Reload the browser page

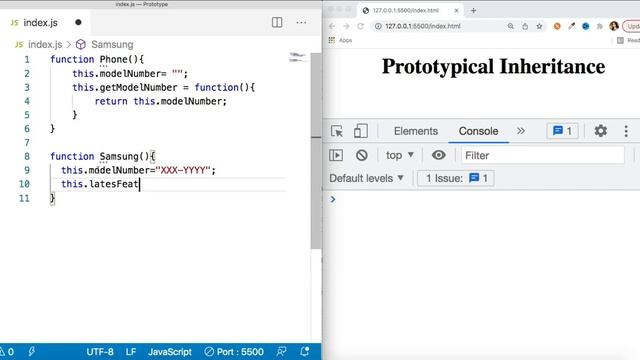click(360, 26)
